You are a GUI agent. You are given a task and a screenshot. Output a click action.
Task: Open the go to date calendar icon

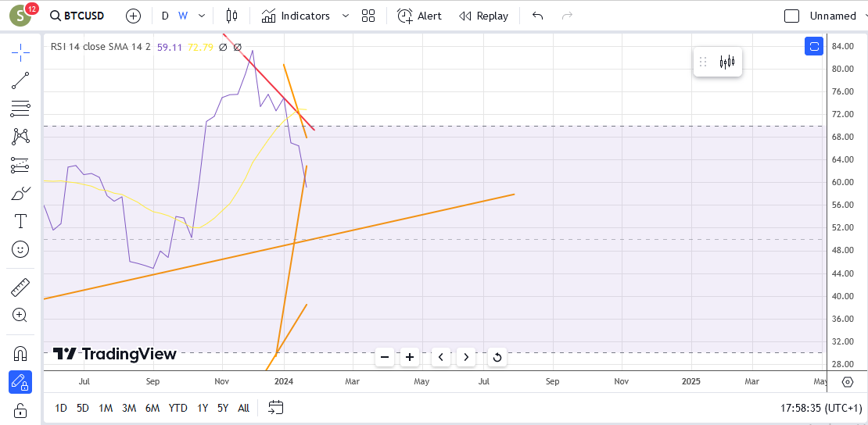tap(276, 409)
